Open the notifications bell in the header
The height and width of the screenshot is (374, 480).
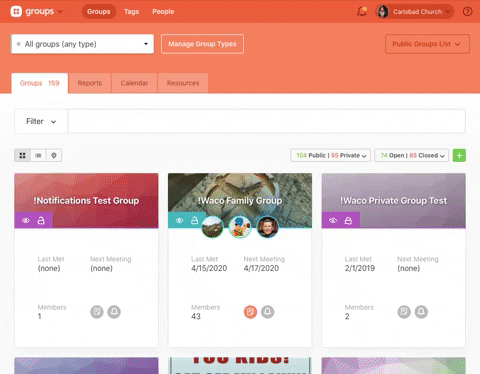[362, 12]
